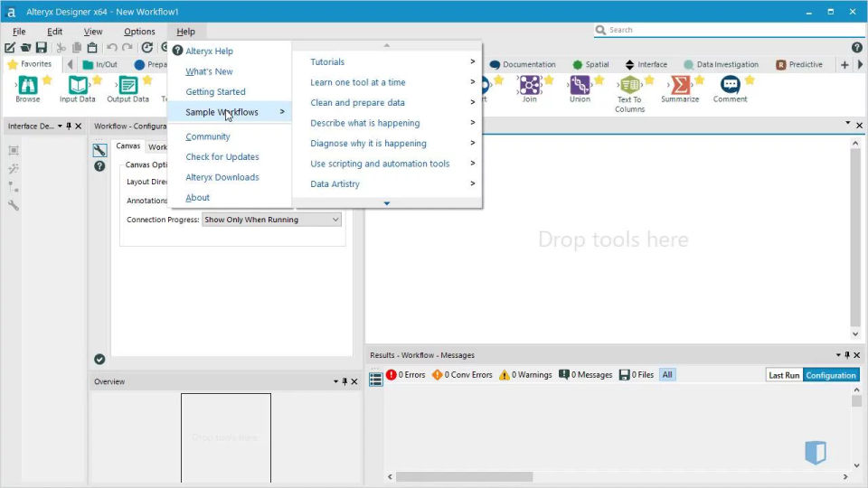Screen dimensions: 868x488
Task: Click the Paste clipboard icon
Action: click(x=92, y=48)
